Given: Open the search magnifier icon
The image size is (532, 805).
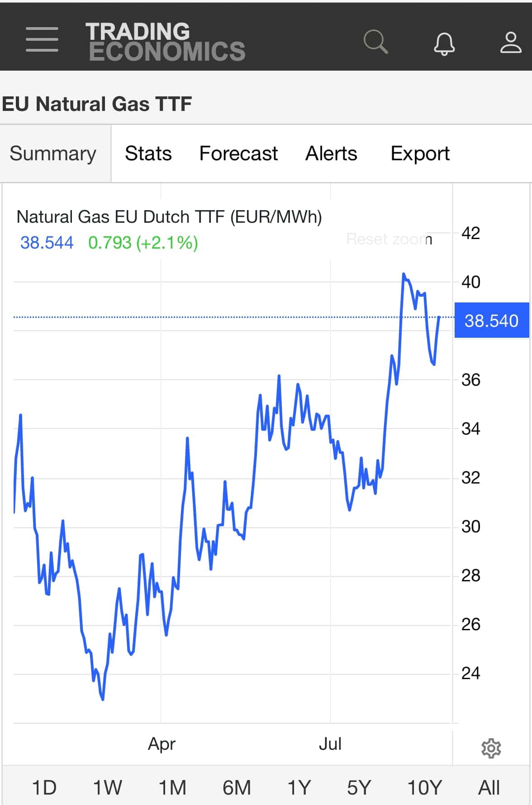Looking at the screenshot, I should (x=376, y=42).
